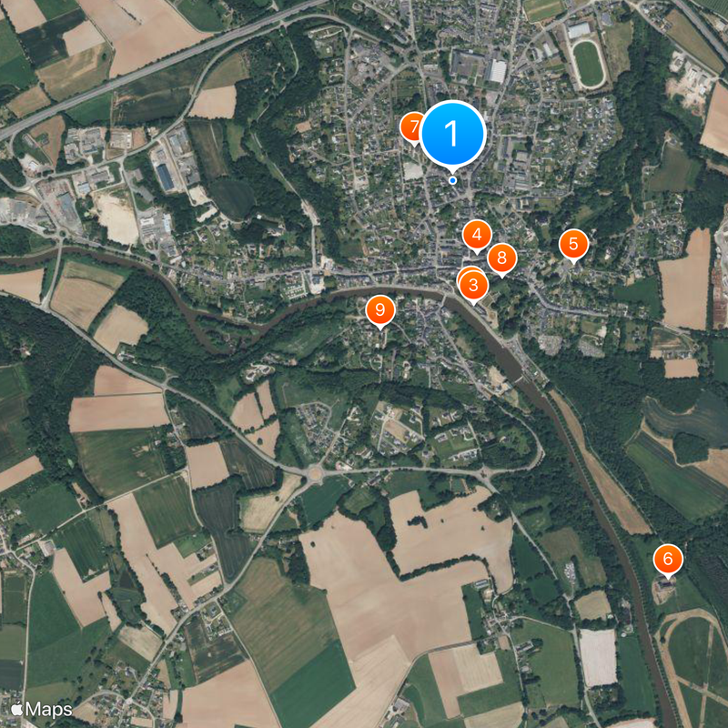Open the orange pin numbered 9
This screenshot has width=728, height=728.
380,311
